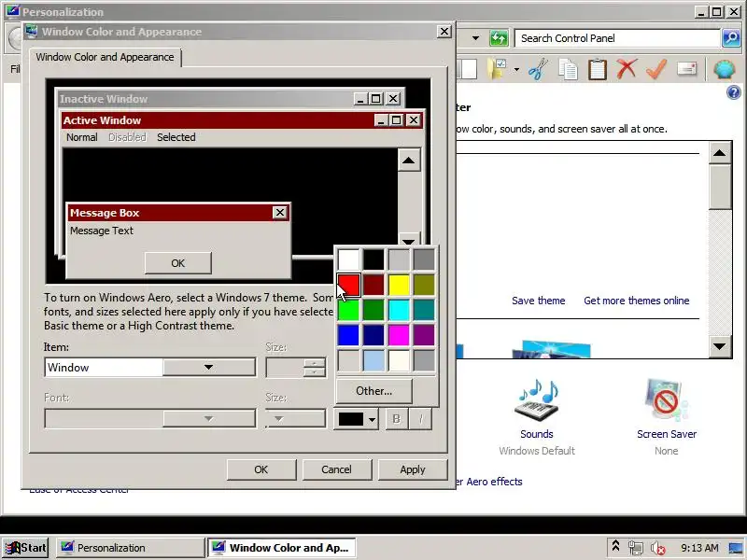Click the Screen Saver link label
Viewport: 747px width, 560px height.
pos(667,434)
